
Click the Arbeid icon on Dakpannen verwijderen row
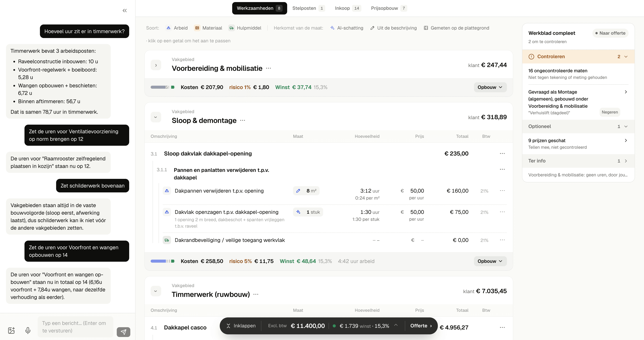167,191
